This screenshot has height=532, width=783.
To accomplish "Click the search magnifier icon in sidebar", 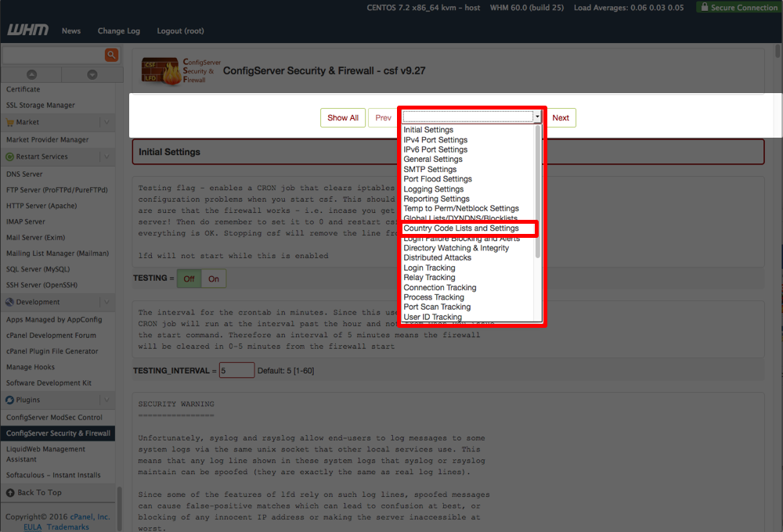I will [110, 55].
